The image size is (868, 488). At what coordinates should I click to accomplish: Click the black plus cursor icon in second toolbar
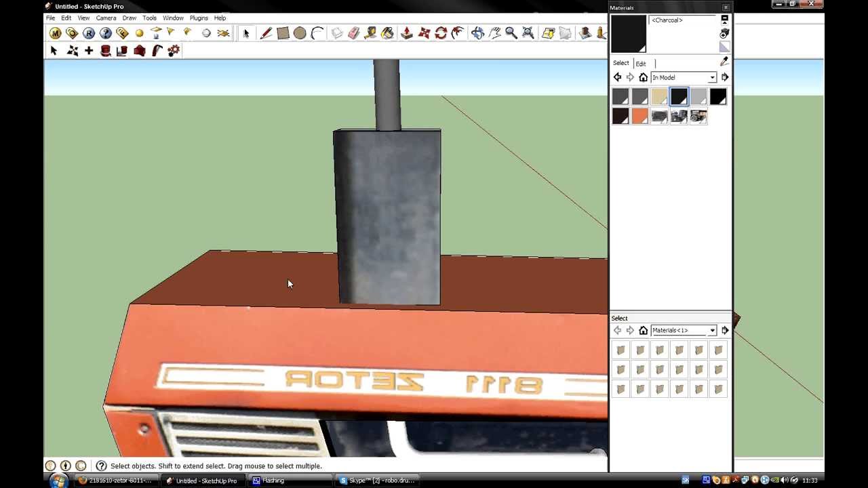(89, 51)
